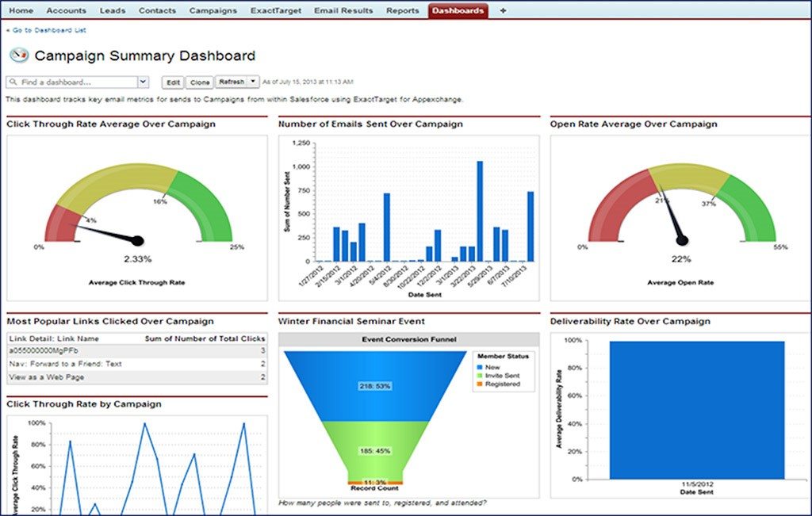The height and width of the screenshot is (516, 812).
Task: Click the plus icon to add tab
Action: click(x=503, y=11)
